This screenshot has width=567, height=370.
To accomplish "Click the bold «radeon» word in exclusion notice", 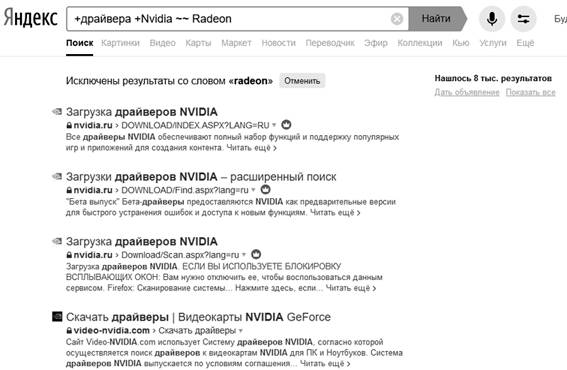I will tap(251, 81).
